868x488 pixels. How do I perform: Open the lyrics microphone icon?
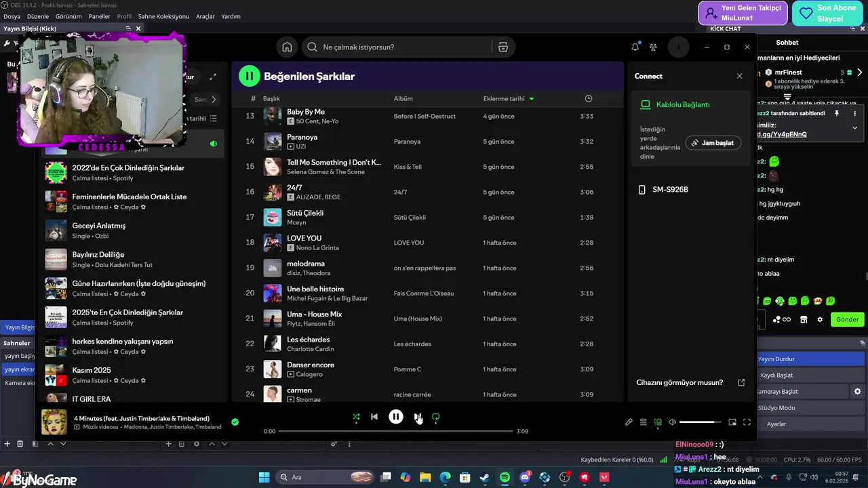[629, 422]
